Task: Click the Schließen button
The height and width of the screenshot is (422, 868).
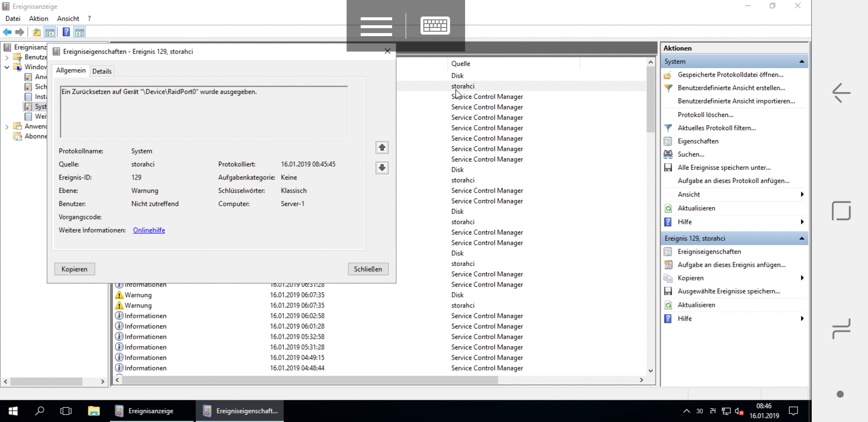Action: tap(368, 269)
